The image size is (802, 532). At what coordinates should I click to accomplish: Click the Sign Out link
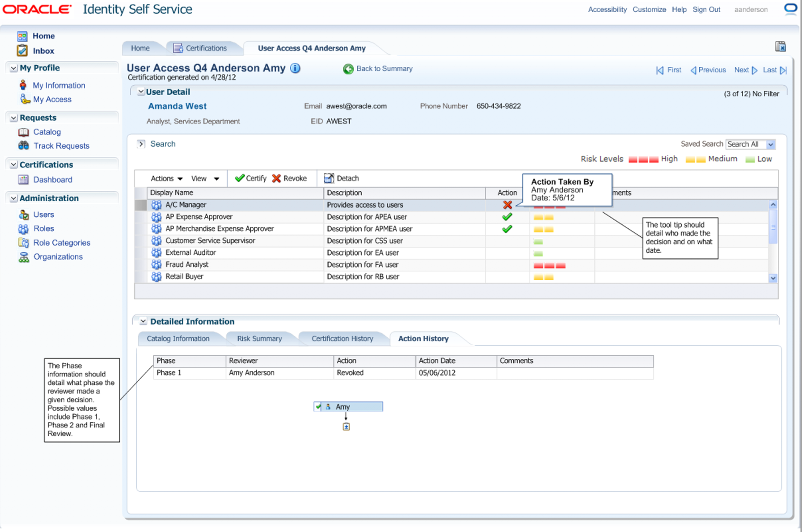[x=706, y=10]
